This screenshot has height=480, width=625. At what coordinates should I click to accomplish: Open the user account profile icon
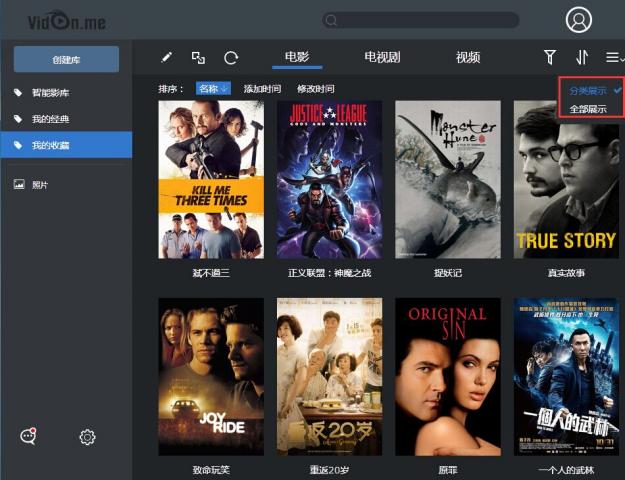pos(579,20)
